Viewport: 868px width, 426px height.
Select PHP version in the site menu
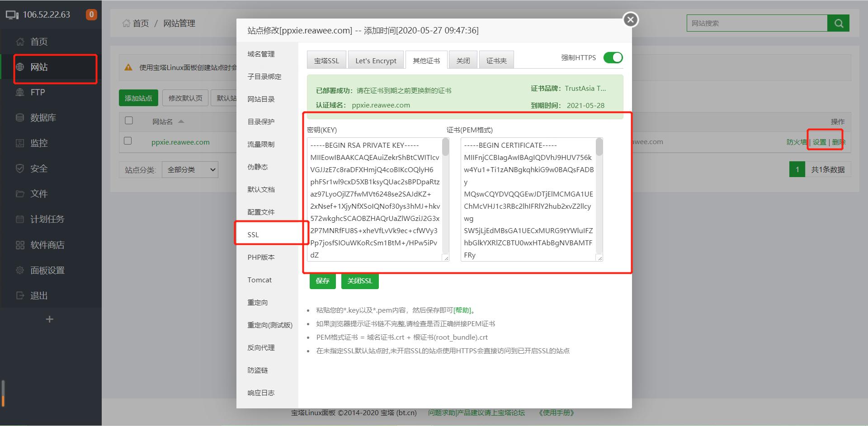pyautogui.click(x=261, y=257)
